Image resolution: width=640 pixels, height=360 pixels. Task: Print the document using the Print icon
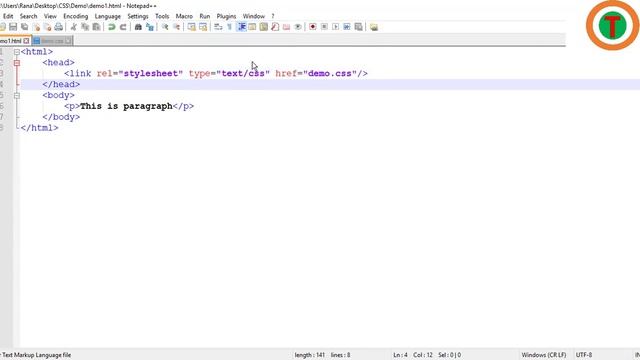click(59, 27)
